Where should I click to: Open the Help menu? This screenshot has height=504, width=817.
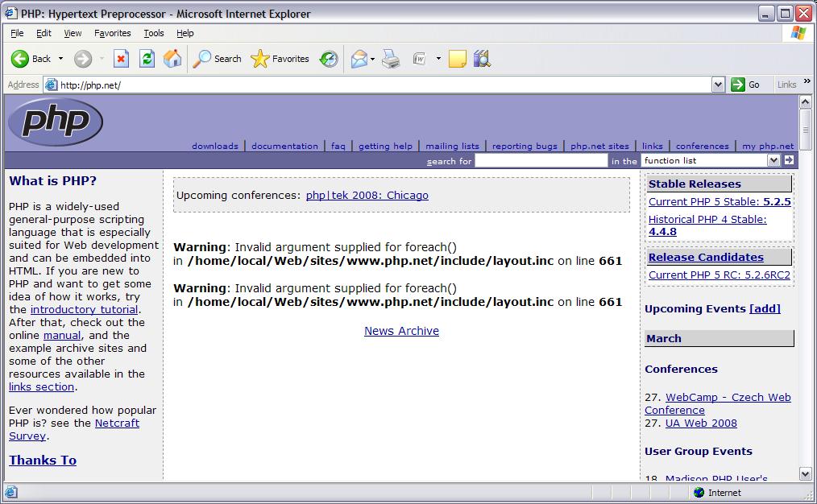click(185, 33)
